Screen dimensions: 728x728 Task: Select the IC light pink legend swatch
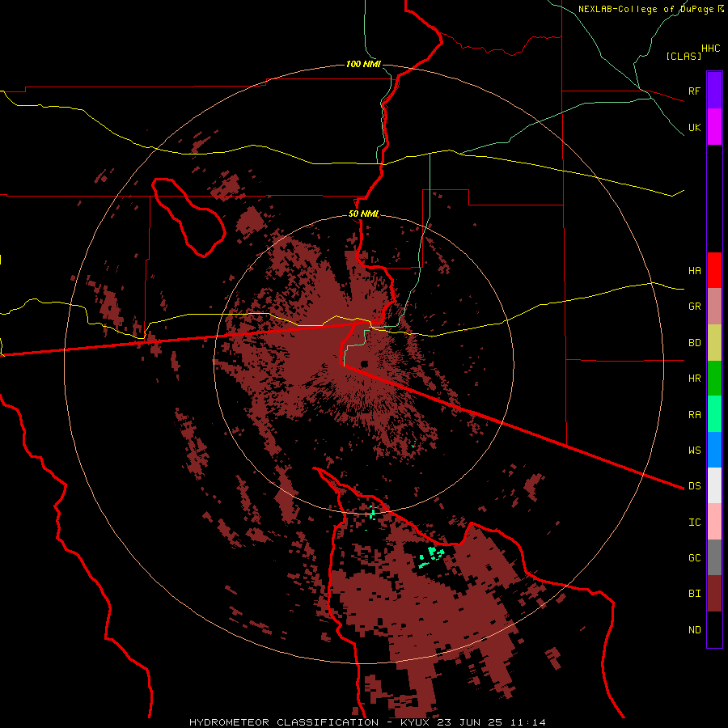point(714,522)
